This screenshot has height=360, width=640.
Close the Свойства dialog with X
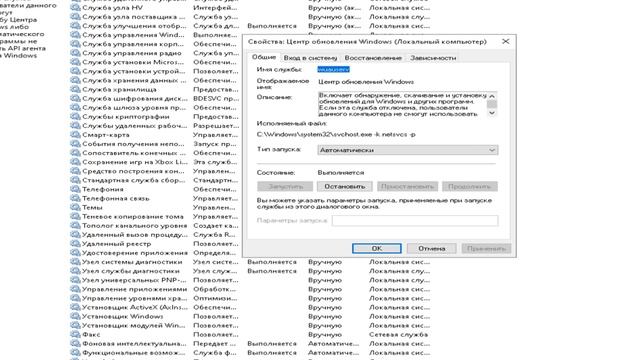pos(505,42)
